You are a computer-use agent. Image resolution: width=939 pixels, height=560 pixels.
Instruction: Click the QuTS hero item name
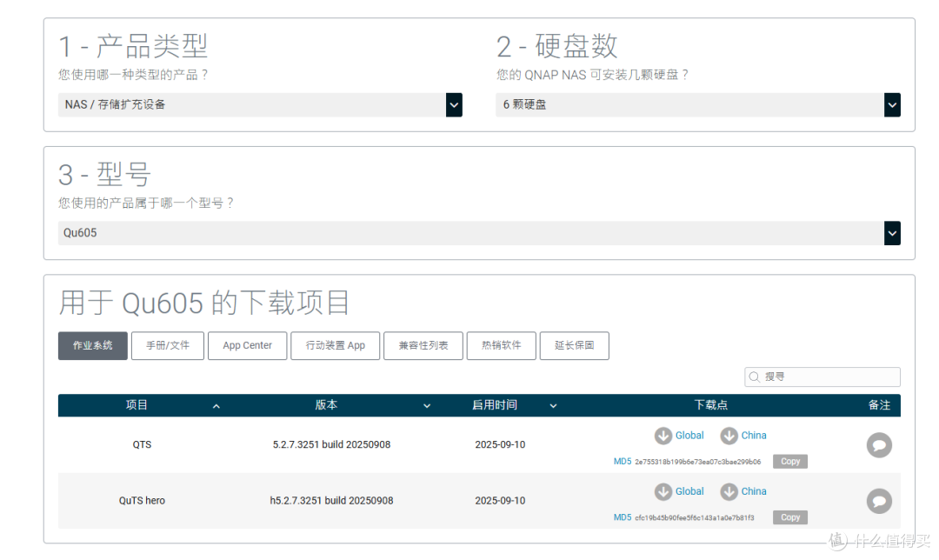point(142,501)
